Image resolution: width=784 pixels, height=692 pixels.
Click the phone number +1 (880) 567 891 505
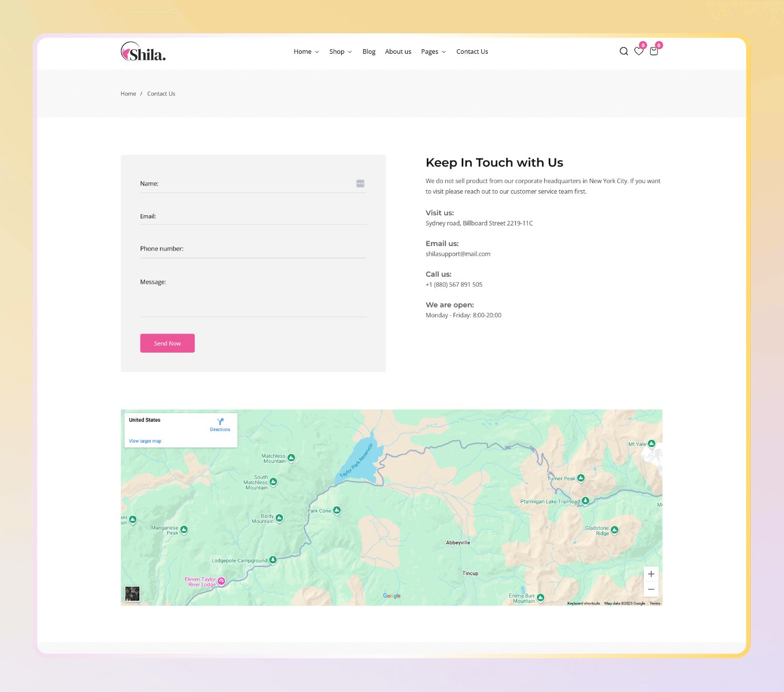coord(454,284)
